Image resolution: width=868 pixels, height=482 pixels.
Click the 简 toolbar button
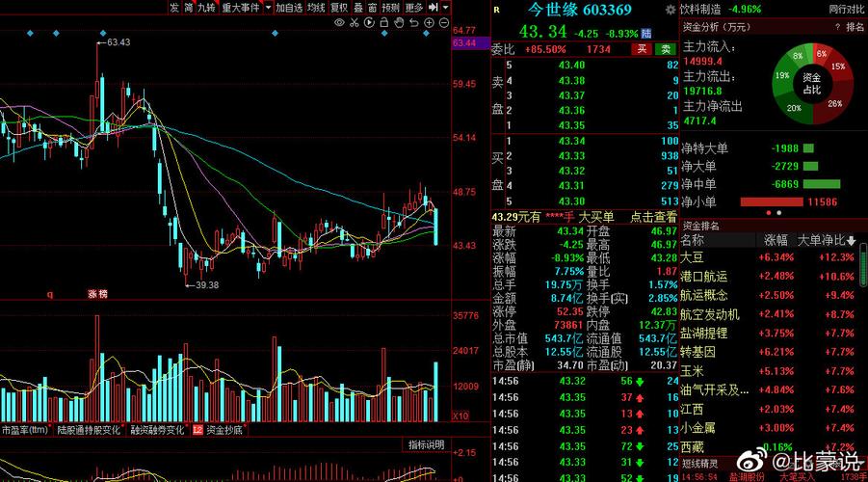[x=189, y=7]
